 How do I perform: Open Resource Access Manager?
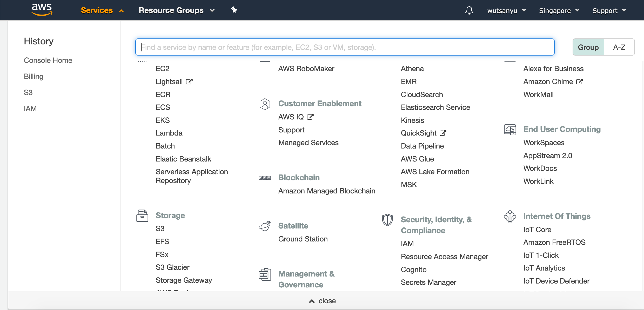point(445,257)
